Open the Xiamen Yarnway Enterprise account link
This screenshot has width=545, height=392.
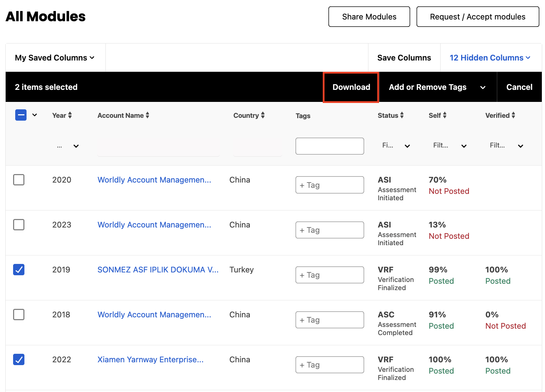point(150,359)
